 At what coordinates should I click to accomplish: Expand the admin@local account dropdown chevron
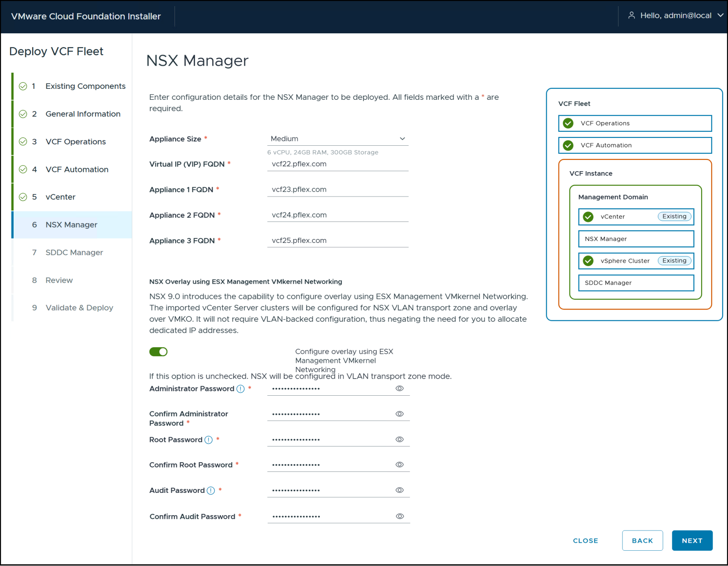720,15
